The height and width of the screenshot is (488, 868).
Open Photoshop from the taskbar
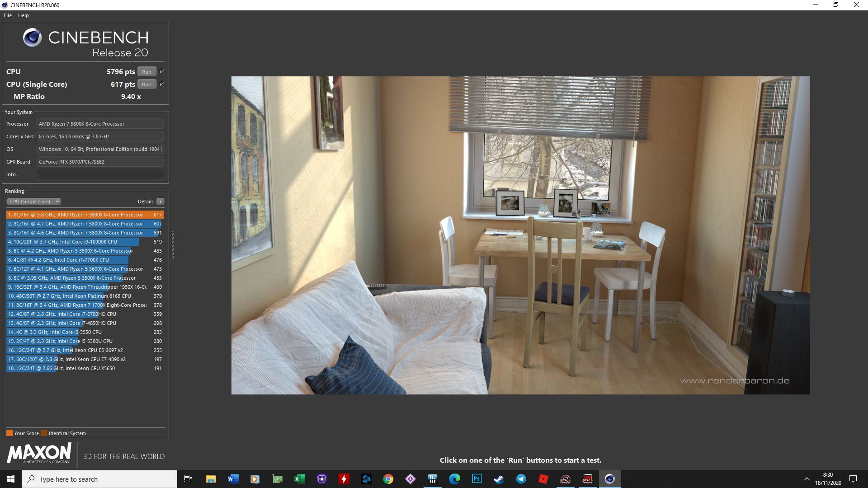tap(476, 479)
